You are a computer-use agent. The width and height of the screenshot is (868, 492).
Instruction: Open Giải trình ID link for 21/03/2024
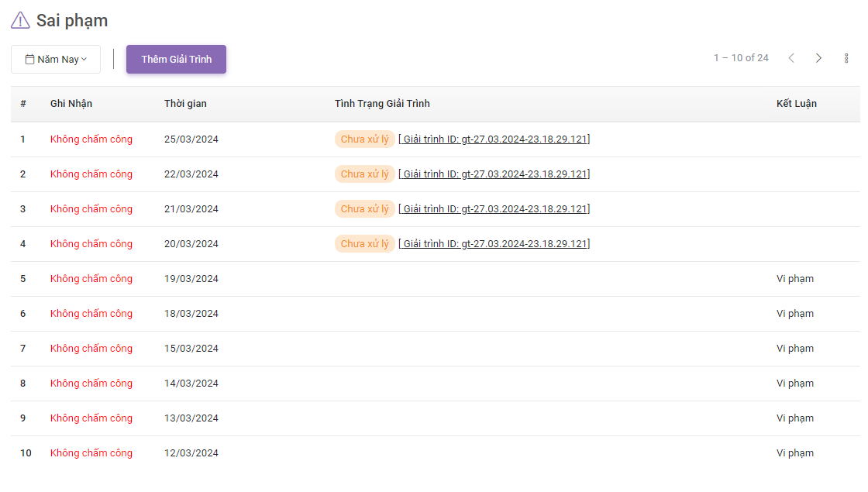pos(494,209)
